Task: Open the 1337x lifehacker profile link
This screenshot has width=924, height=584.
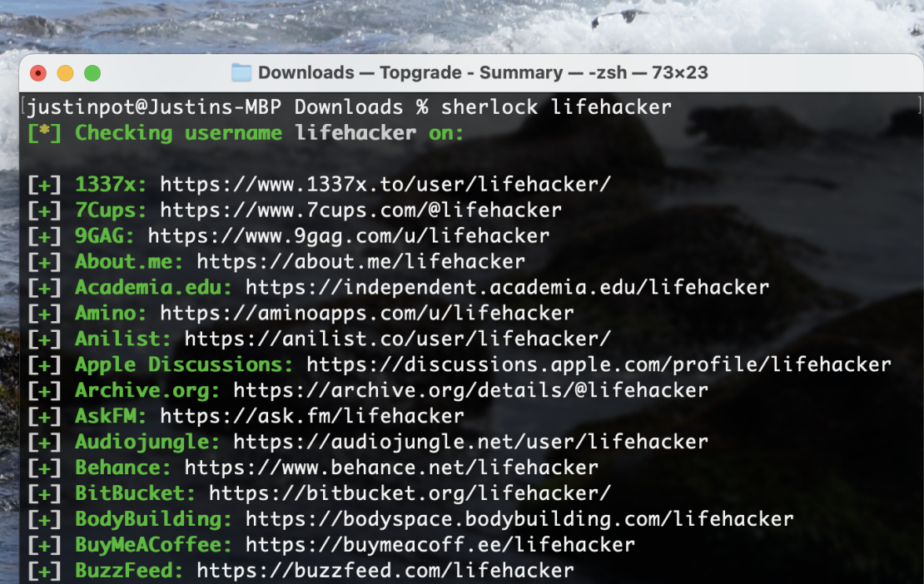Action: [x=385, y=184]
